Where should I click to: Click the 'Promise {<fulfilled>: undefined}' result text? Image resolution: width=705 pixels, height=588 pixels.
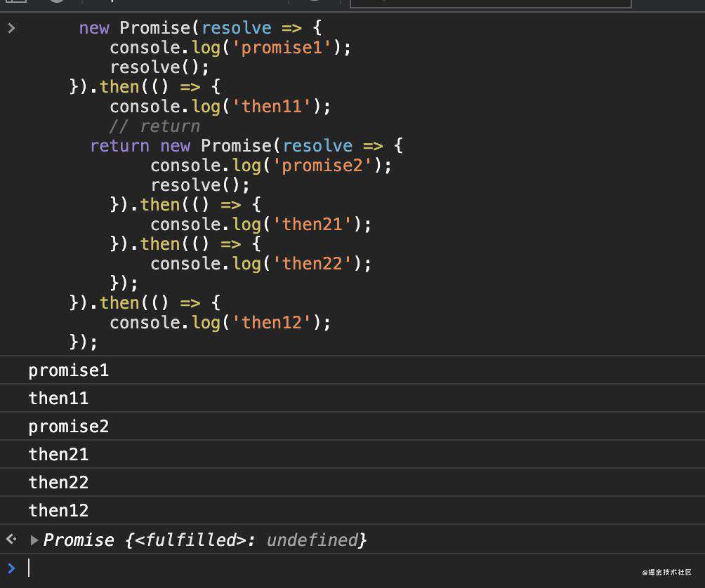(x=204, y=540)
